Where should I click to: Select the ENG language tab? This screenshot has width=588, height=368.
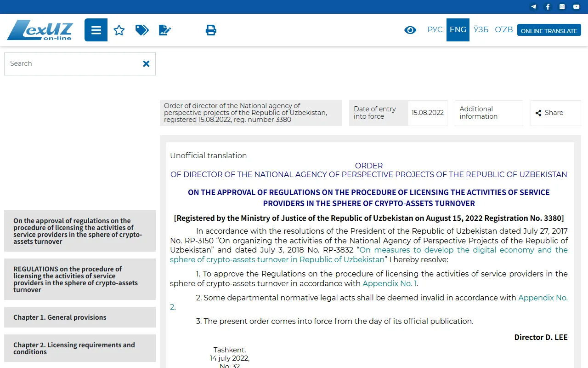pos(458,30)
